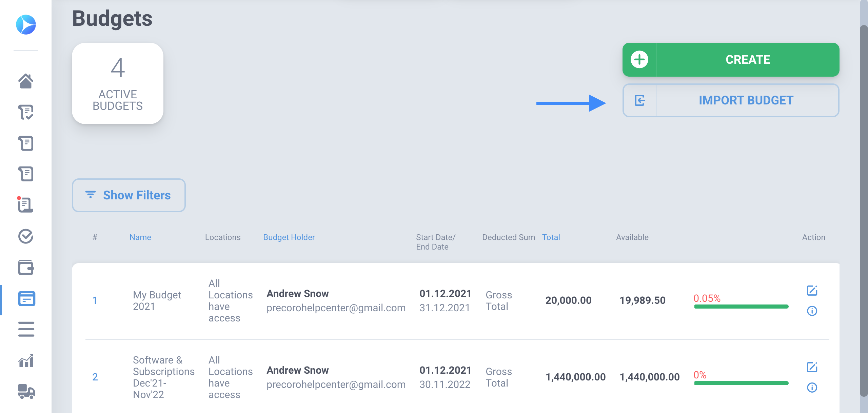Click the 1,440,000.00 total value

click(575, 377)
